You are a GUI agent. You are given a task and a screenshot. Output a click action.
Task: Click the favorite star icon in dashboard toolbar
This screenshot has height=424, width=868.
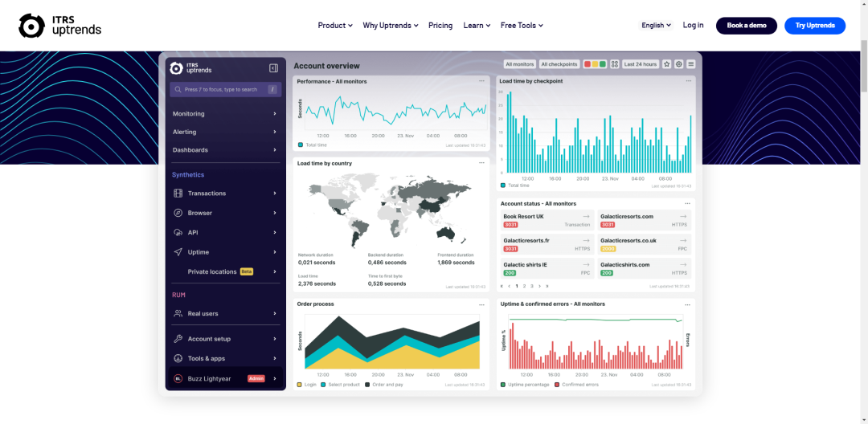667,64
